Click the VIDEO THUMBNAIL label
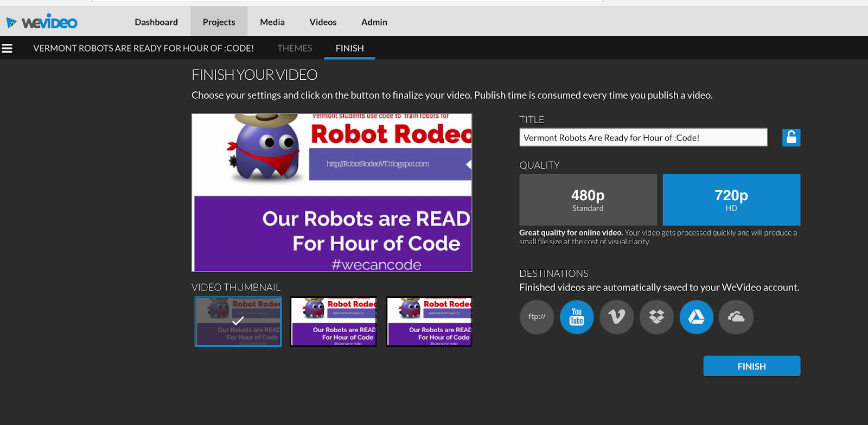This screenshot has height=425, width=868. tap(236, 287)
